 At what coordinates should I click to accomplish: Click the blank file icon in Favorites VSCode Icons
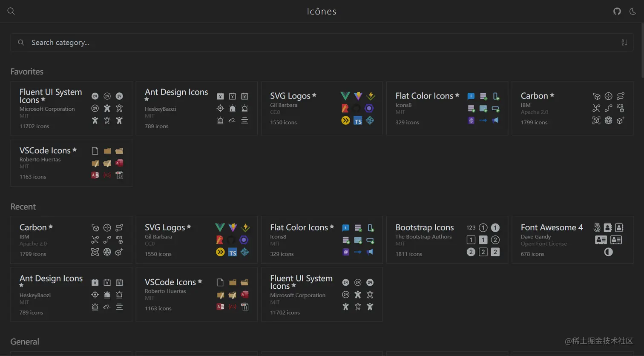95,151
